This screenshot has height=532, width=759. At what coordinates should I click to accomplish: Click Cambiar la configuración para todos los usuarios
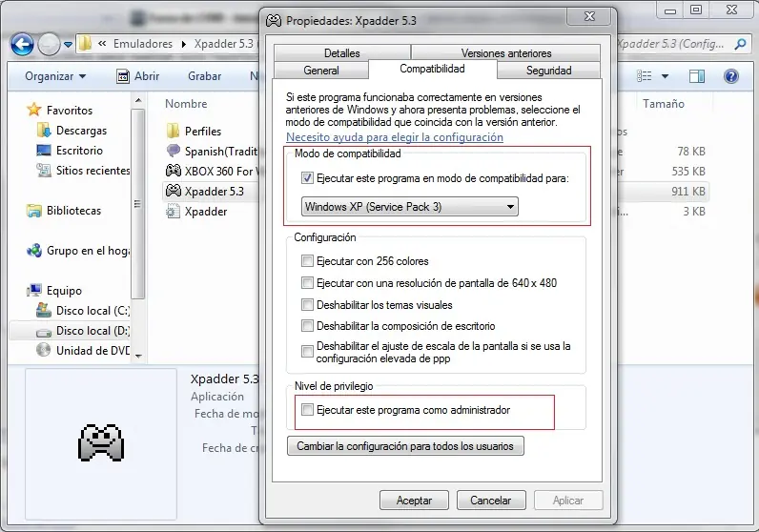tap(405, 446)
